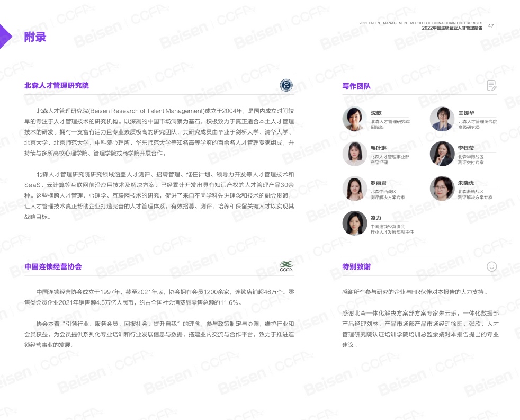
Task: Click the 附录 page title
Action: coord(35,37)
